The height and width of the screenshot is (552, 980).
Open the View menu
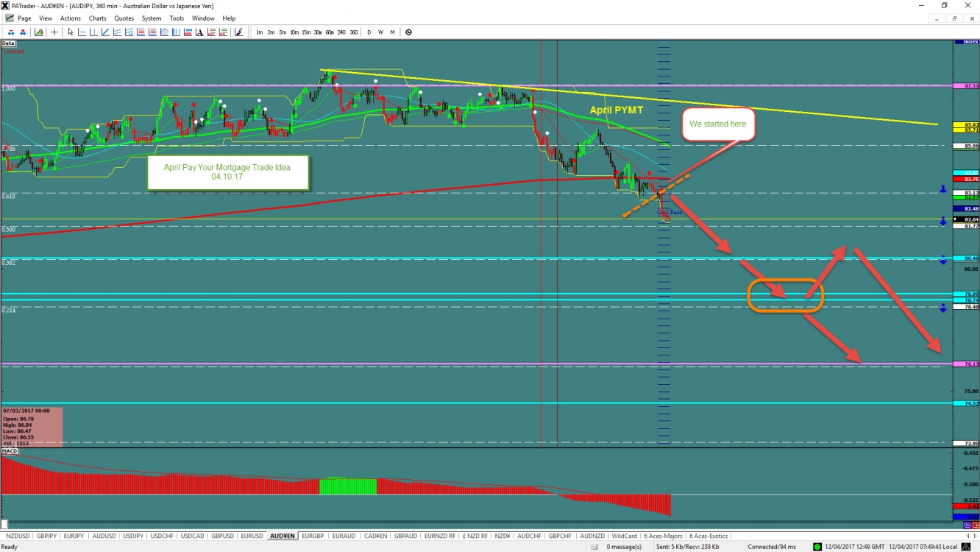[46, 18]
